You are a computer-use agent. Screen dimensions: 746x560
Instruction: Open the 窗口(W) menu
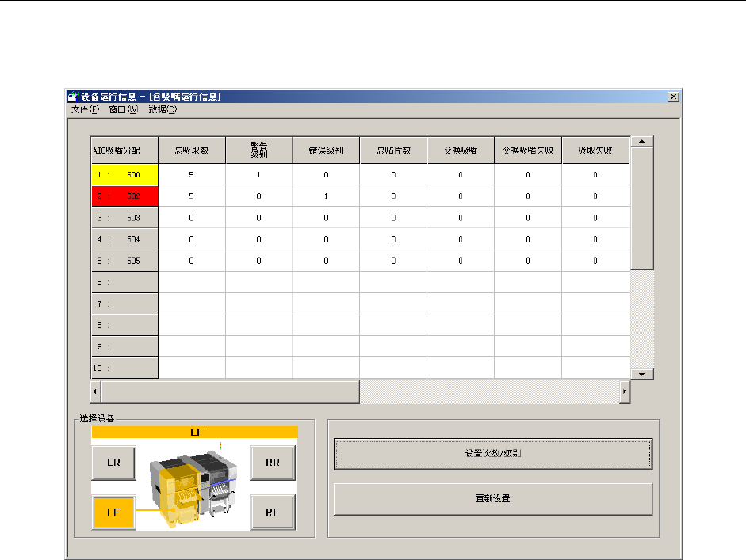coord(123,110)
